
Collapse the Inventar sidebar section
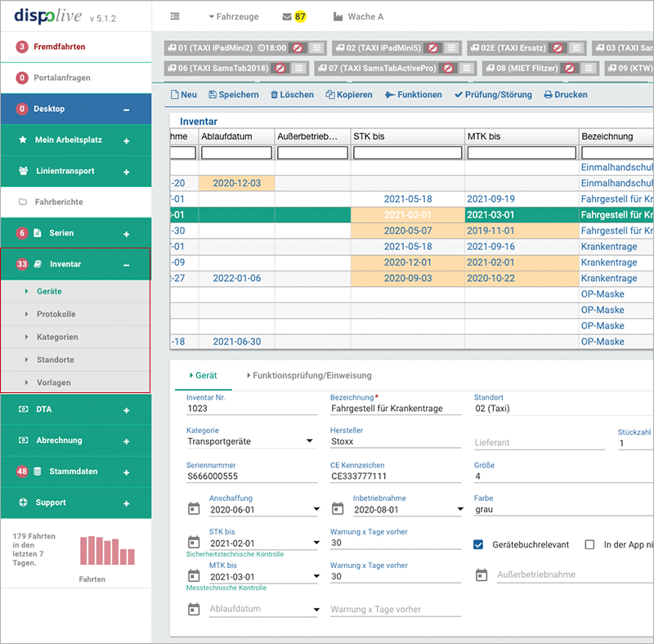click(126, 264)
